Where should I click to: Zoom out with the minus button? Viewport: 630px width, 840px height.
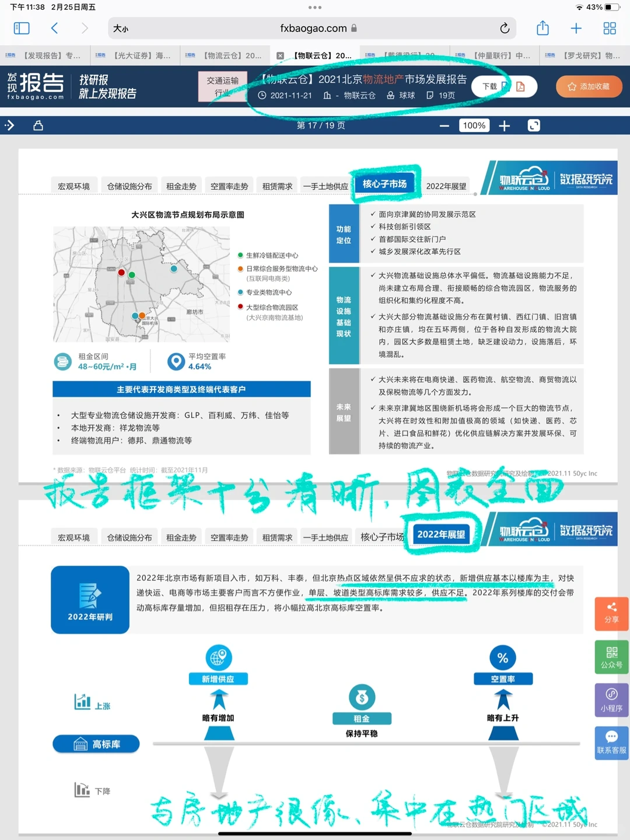coord(444,126)
